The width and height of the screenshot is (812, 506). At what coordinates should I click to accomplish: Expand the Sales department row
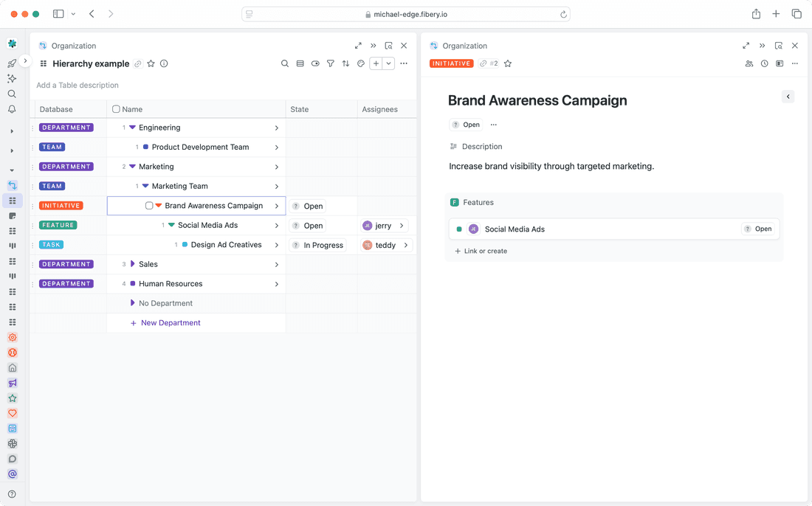click(x=133, y=264)
